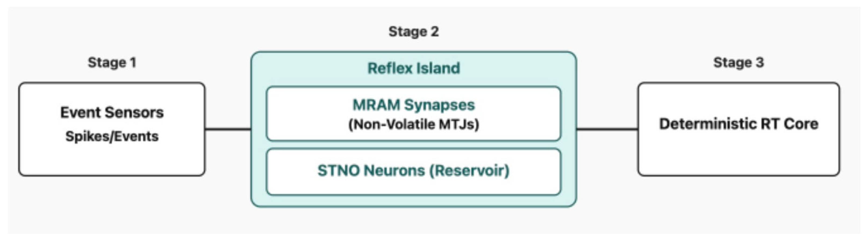Select the MRAM Synapses heading
Image resolution: width=868 pixels, height=241 pixels.
(x=414, y=105)
